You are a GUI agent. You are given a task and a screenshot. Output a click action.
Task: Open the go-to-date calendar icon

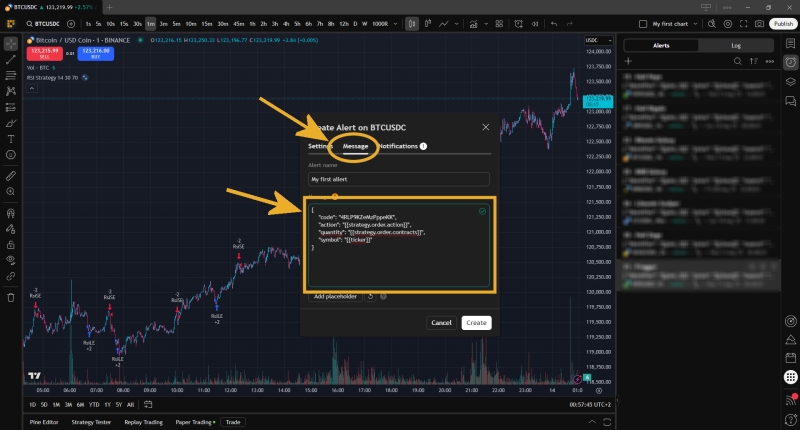[148, 404]
